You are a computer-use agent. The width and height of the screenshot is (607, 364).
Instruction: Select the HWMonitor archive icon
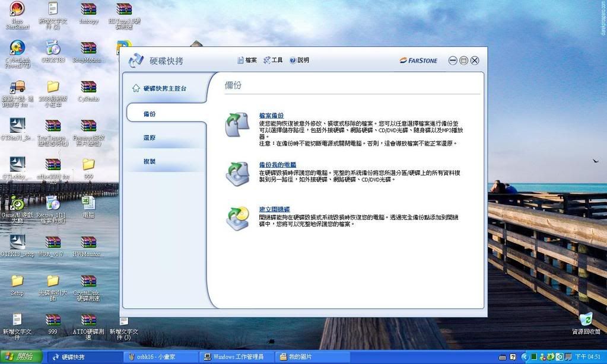tap(88, 245)
